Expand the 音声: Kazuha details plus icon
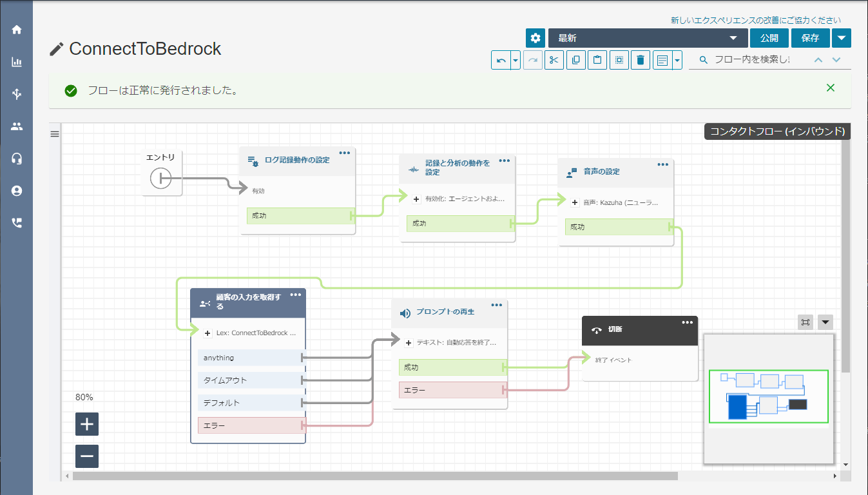Image resolution: width=868 pixels, height=495 pixels. [x=575, y=202]
